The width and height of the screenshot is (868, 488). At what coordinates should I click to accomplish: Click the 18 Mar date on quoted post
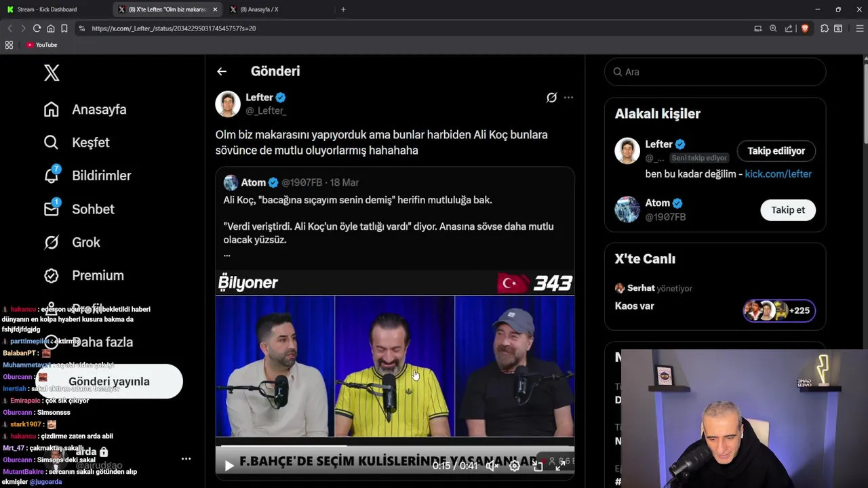pos(344,182)
